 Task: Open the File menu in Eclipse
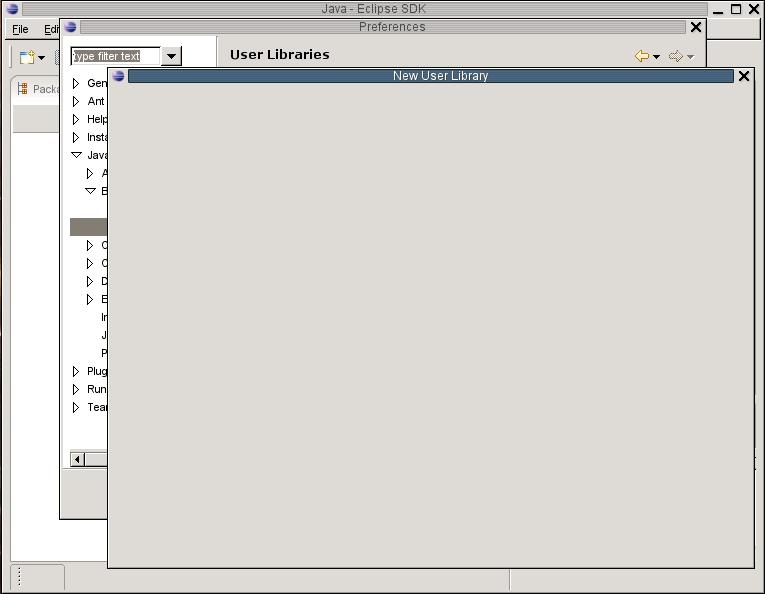[20, 29]
